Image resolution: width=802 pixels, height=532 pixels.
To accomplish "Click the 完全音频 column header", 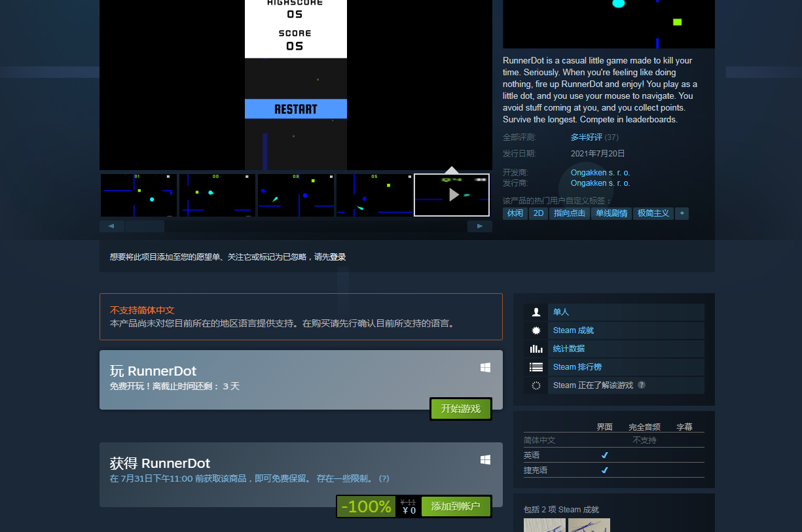I will 644,427.
